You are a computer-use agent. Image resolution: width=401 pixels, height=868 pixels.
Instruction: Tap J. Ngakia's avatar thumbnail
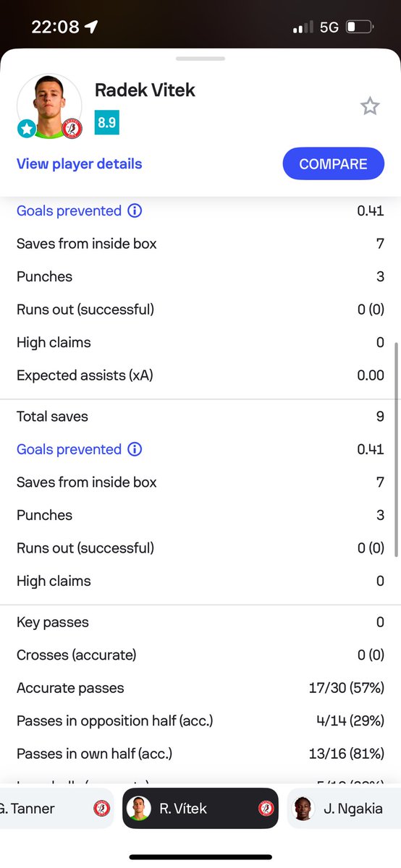[304, 809]
